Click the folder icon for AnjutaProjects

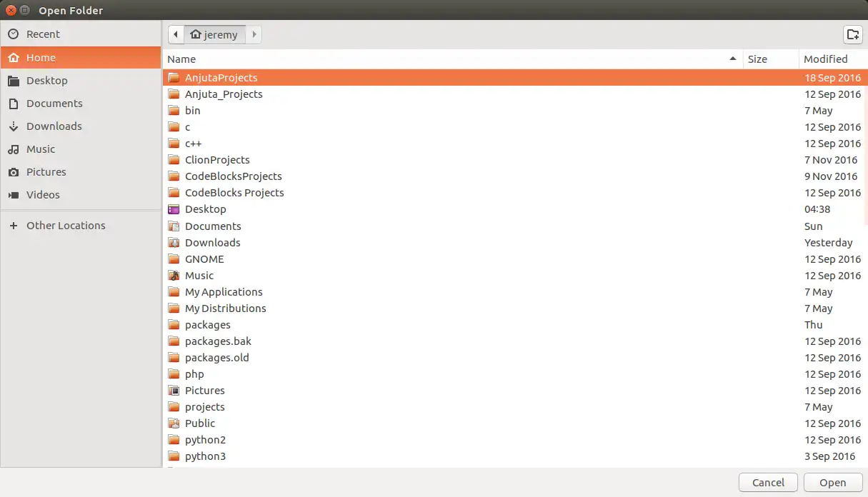click(174, 78)
